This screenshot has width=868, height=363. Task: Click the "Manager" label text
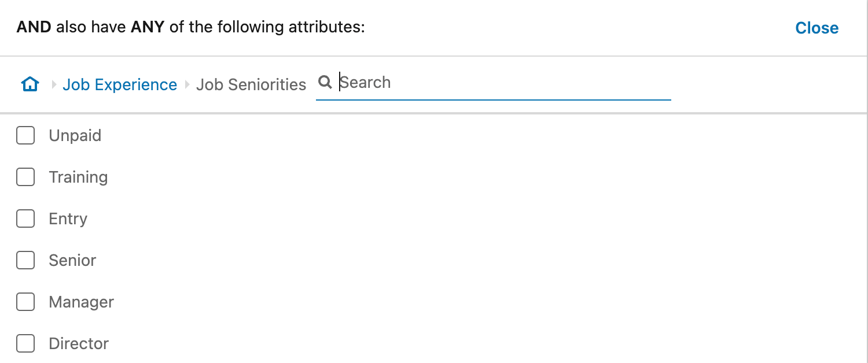click(82, 302)
